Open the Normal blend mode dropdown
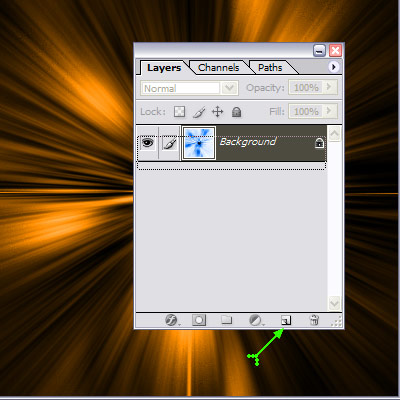Screen dimensions: 400x400 [189, 88]
